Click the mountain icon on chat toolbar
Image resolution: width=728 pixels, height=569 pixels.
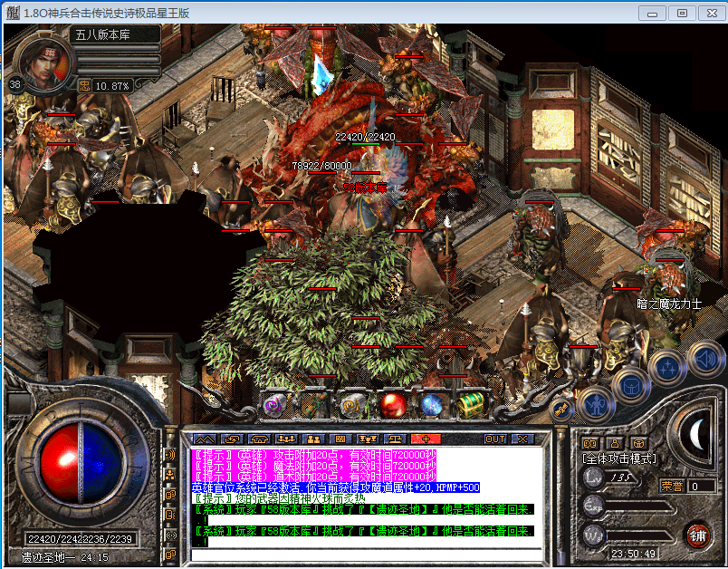[206, 439]
